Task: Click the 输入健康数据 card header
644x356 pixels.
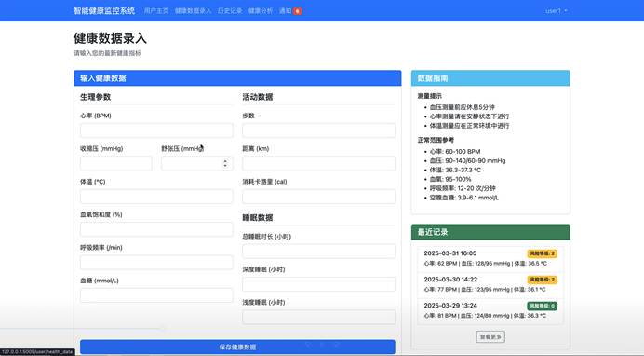Action: pyautogui.click(x=237, y=78)
